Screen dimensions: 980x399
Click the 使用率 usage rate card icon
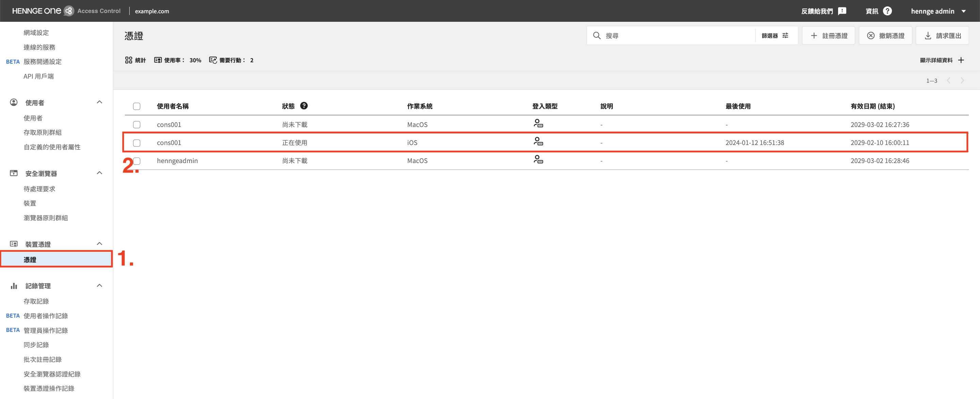(x=158, y=60)
